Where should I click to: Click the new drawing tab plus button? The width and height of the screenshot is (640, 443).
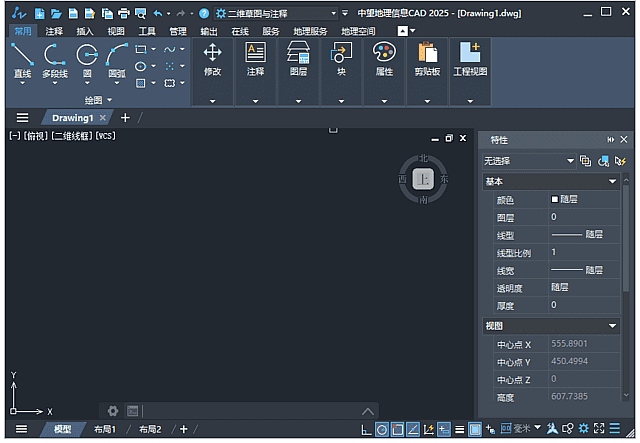(x=125, y=118)
